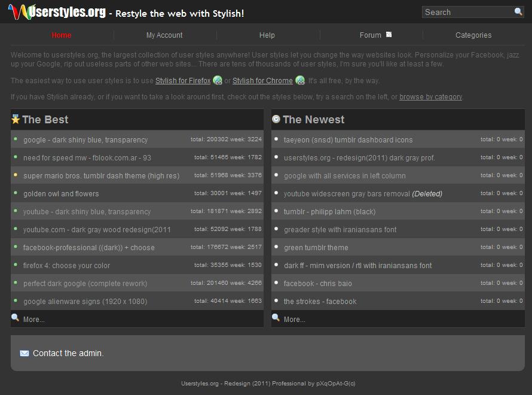Open the Help tab
The width and height of the screenshot is (532, 395).
point(267,35)
